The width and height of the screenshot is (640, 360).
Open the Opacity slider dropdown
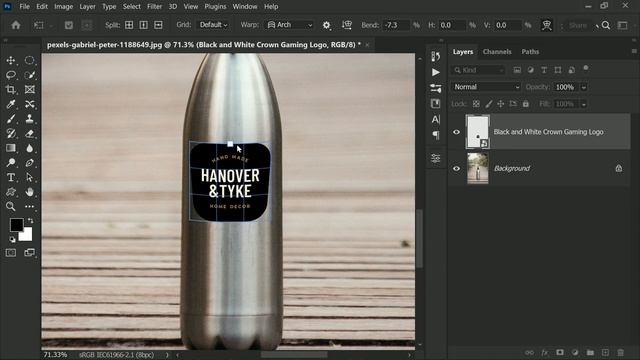point(584,87)
